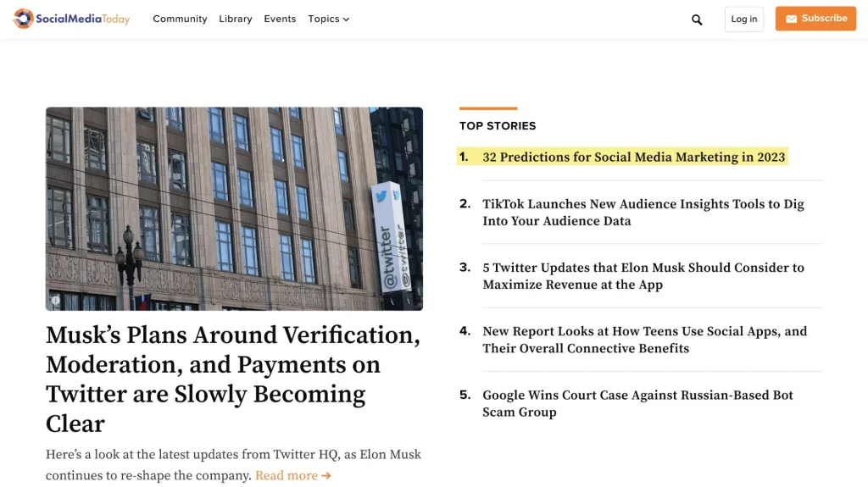
Task: Follow the Read more link
Action: click(292, 476)
